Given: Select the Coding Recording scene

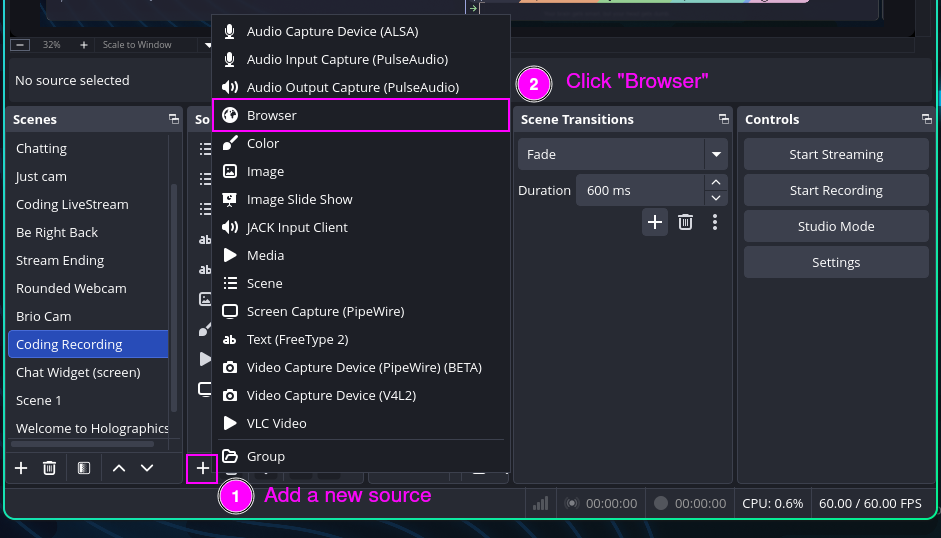Looking at the screenshot, I should coord(88,344).
